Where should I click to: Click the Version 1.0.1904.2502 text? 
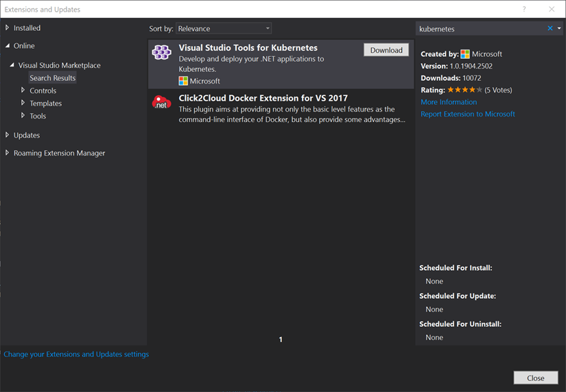click(457, 66)
